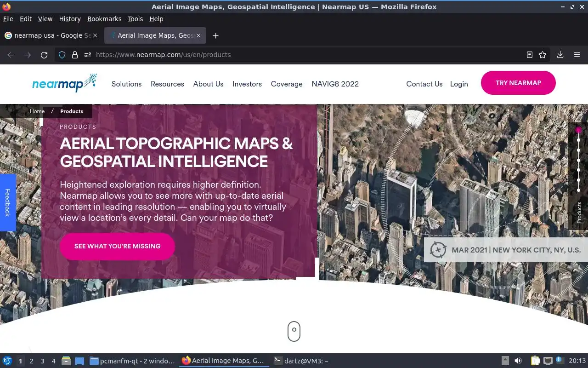Image resolution: width=588 pixels, height=368 pixels.
Task: Click SEE WHAT YOU'RE MISSING button
Action: 117,246
